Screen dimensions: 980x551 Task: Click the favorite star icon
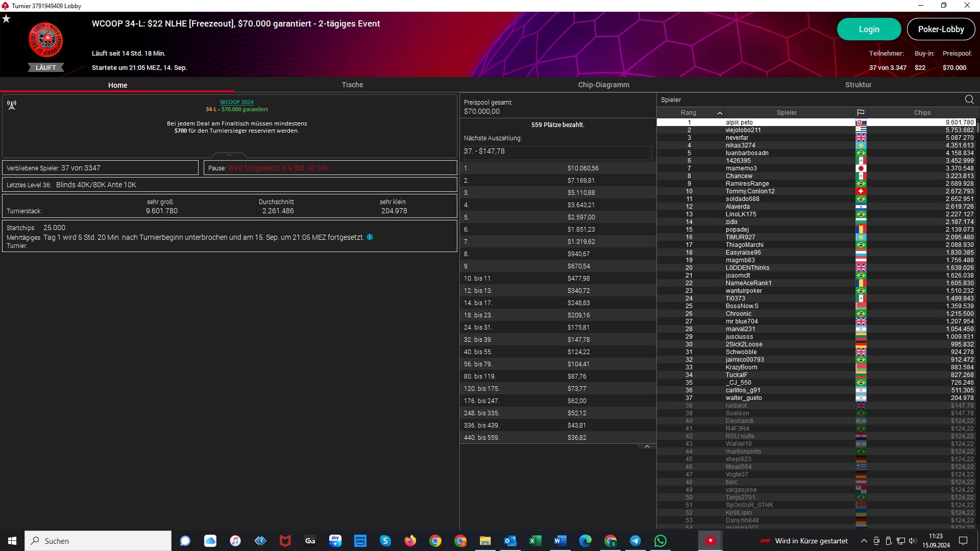click(x=6, y=19)
